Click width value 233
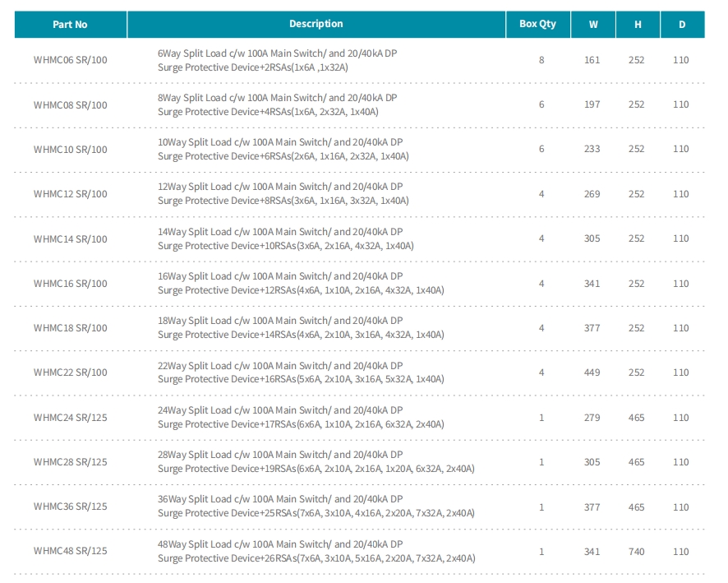 pos(592,149)
